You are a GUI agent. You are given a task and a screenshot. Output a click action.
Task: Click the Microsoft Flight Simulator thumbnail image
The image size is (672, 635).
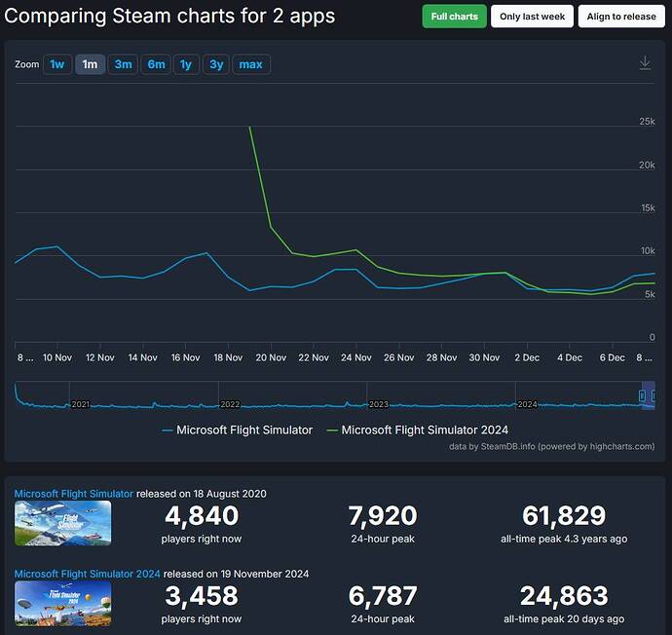click(63, 523)
